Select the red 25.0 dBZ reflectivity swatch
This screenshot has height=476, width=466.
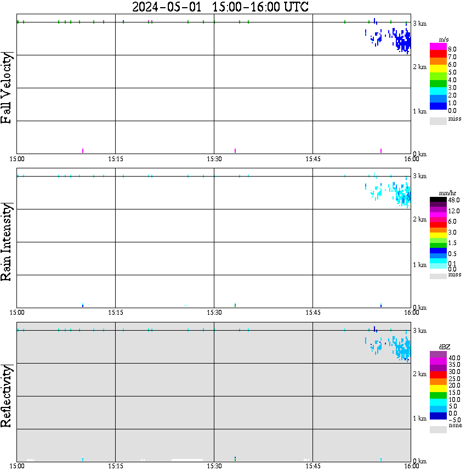(438, 375)
